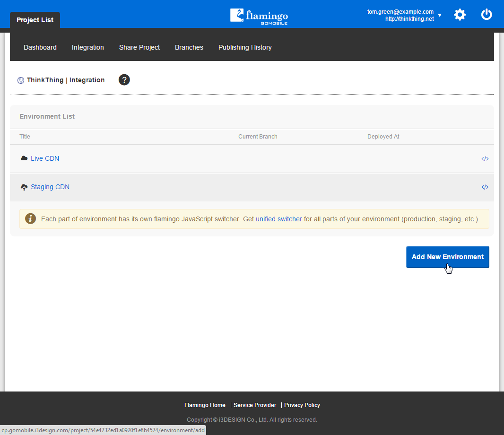Open the Project List tab
This screenshot has width=504, height=435.
tap(35, 20)
